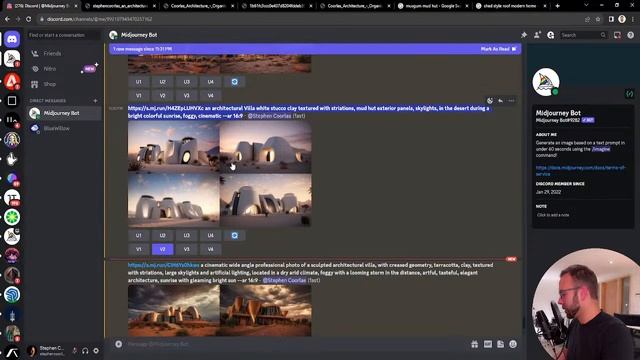Click the Add Friends to DM icon
This screenshot has width=640, height=360.
pyautogui.click(x=537, y=35)
